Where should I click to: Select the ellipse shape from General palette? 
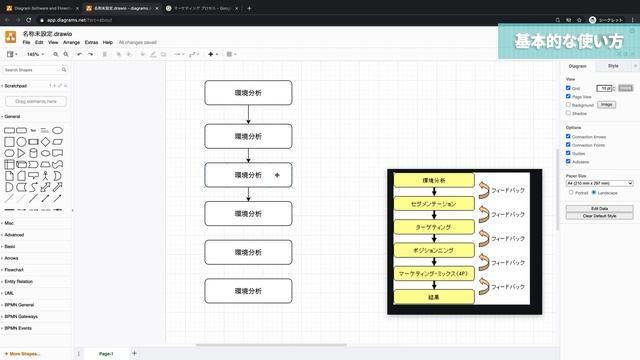(x=58, y=131)
